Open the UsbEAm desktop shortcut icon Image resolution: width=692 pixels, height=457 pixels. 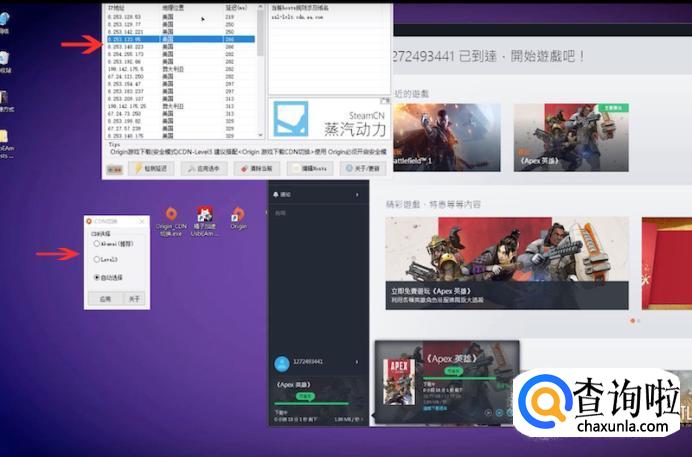(204, 222)
